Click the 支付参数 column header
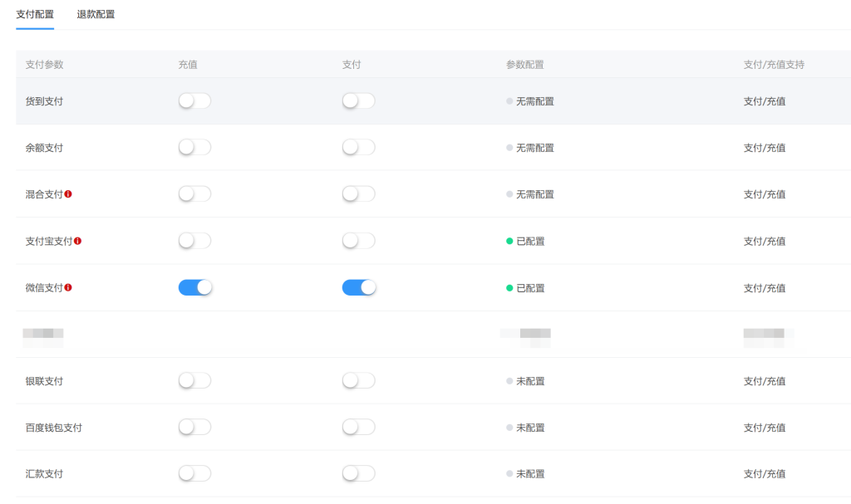 point(45,65)
